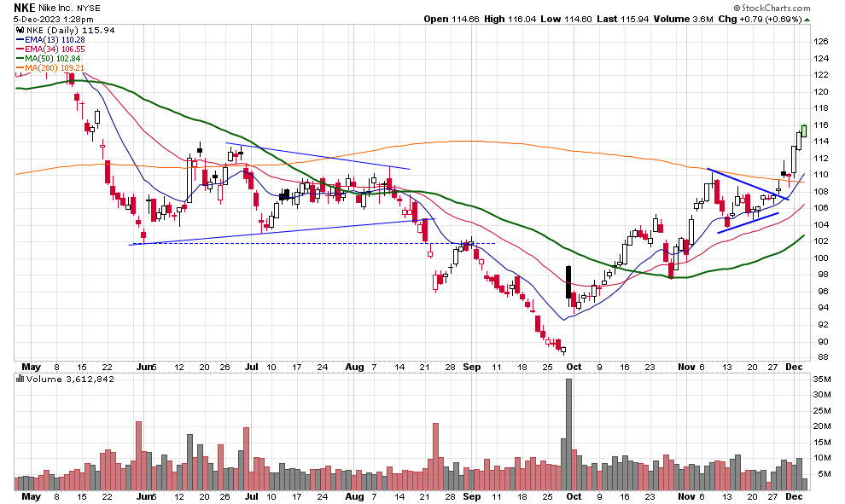845x504 pixels.
Task: Click the blue line marker for EMA(13)
Action: (20, 40)
